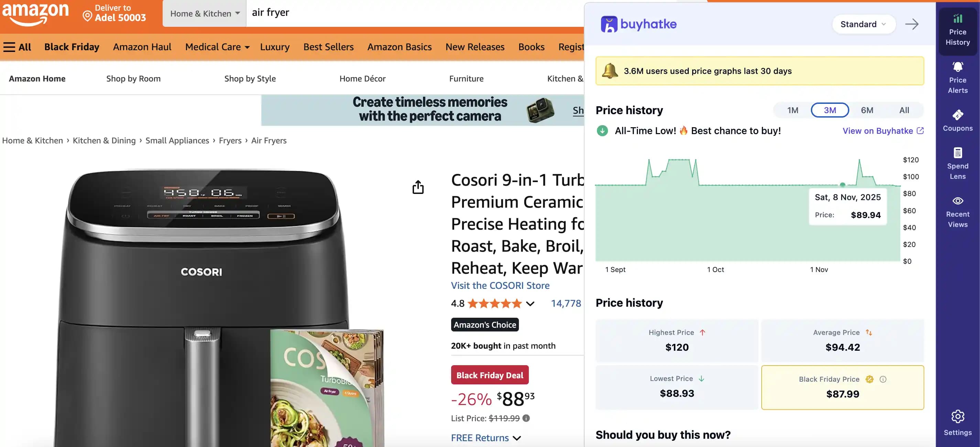Visit the COSORI Store
This screenshot has width=980, height=447.
500,285
